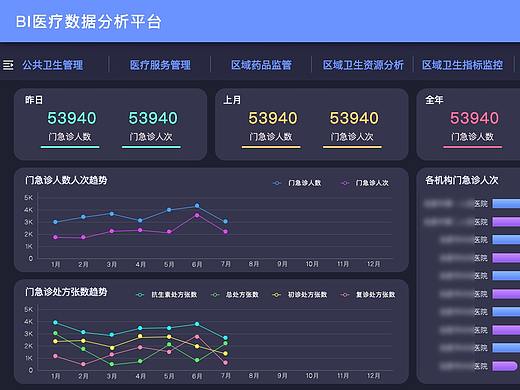This screenshot has width=520, height=390.
Task: Select 上月 门急诊人次 value 53940
Action: coord(354,118)
